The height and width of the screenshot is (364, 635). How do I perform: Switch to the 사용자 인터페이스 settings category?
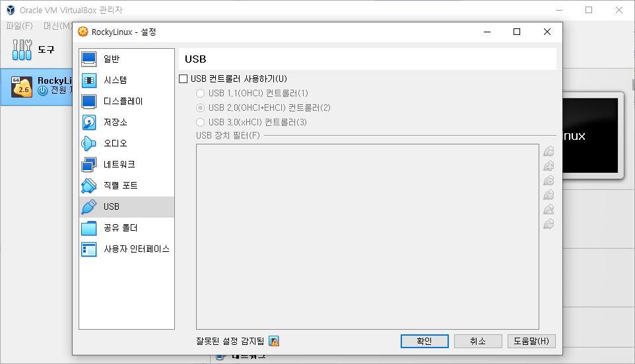coord(127,249)
